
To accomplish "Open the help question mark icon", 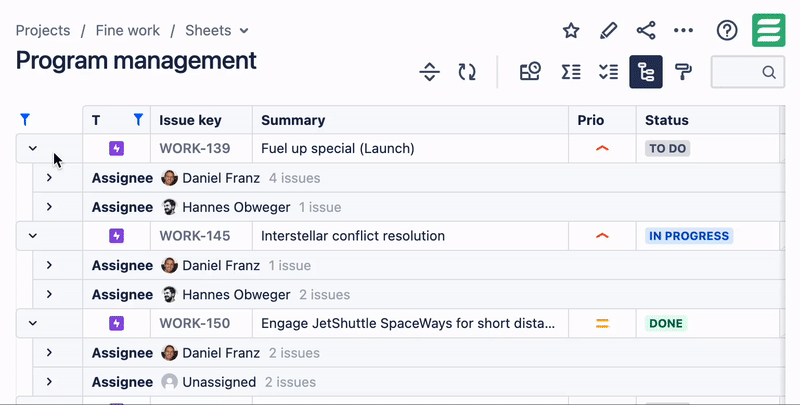I will click(727, 31).
